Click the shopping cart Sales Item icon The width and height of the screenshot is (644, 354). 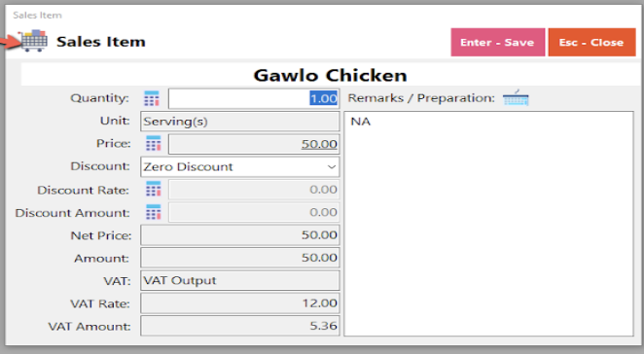pos(33,41)
